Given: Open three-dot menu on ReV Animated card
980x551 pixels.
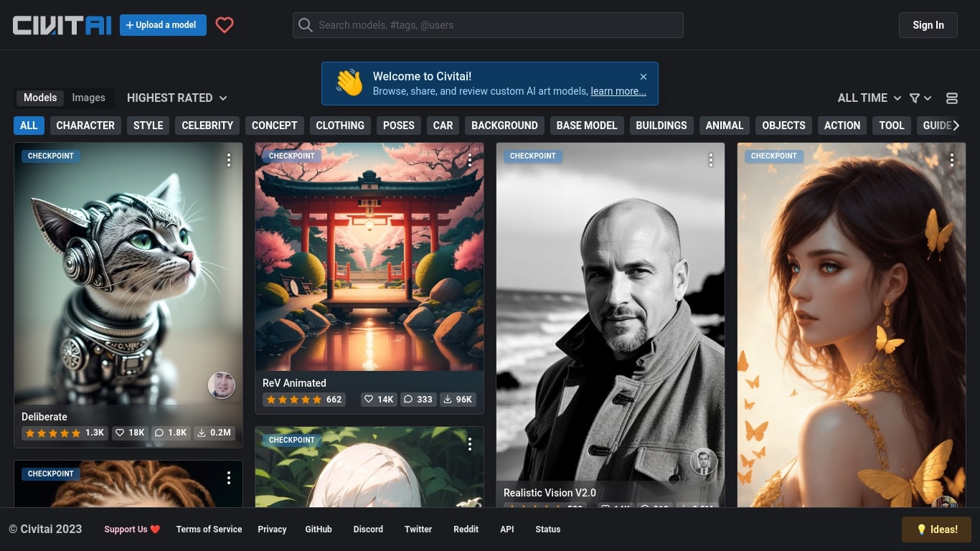Looking at the screenshot, I should (470, 160).
